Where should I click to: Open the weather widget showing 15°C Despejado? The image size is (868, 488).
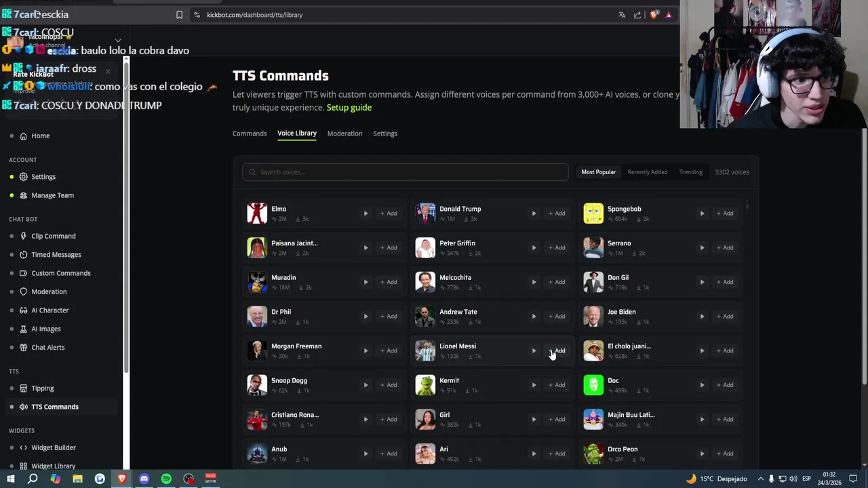click(717, 479)
